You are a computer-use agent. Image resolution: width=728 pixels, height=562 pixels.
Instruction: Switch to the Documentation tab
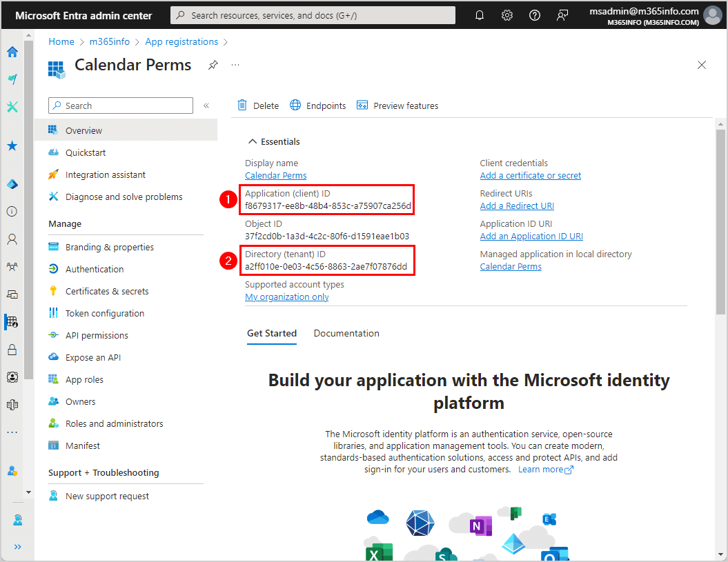(346, 333)
